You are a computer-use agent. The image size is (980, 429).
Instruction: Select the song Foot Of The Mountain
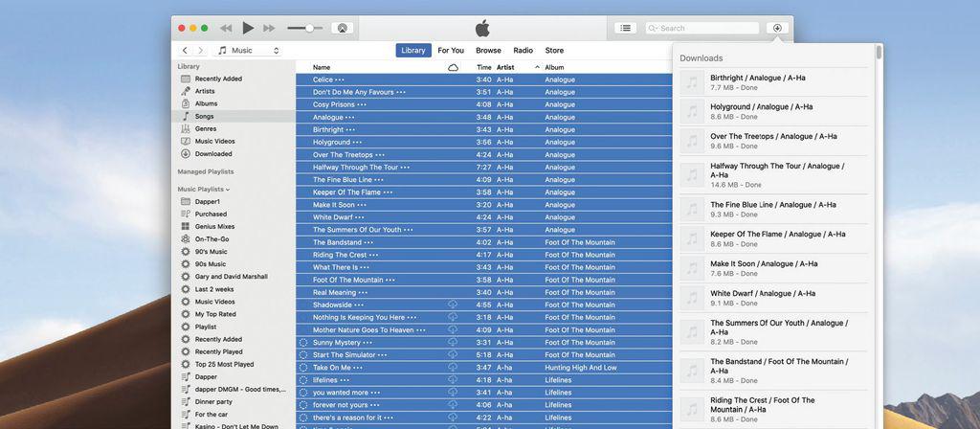[483, 280]
